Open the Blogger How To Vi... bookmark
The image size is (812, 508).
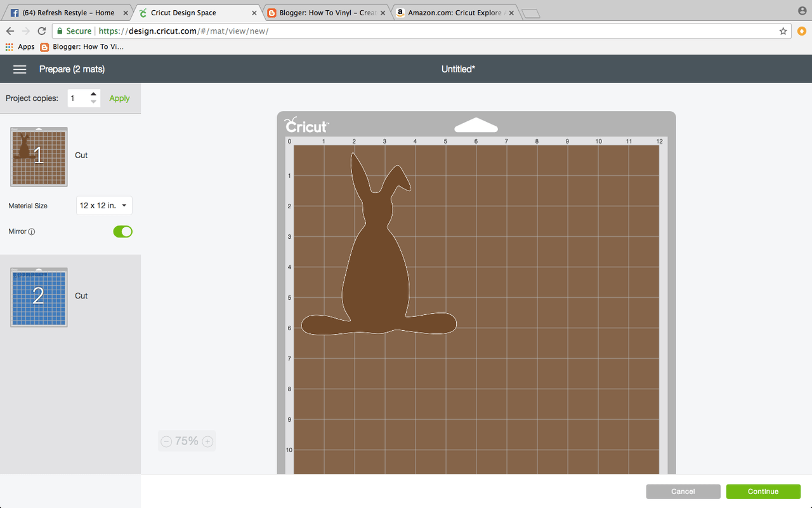click(82, 46)
